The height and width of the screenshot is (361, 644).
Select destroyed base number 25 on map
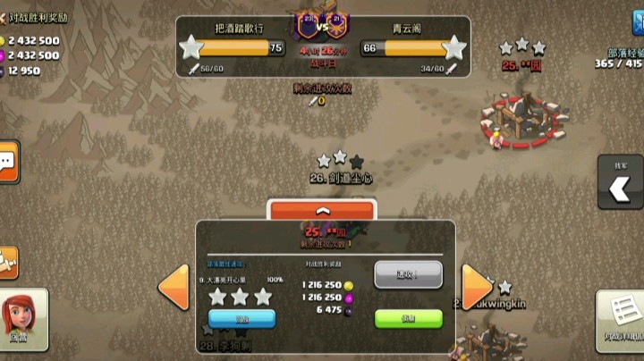(523, 120)
